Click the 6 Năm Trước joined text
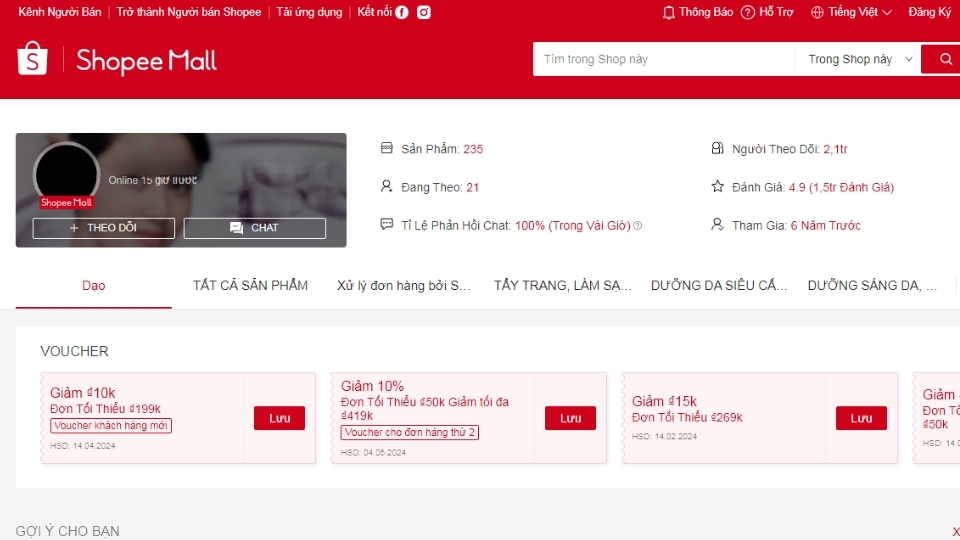960x540 pixels. tap(825, 225)
